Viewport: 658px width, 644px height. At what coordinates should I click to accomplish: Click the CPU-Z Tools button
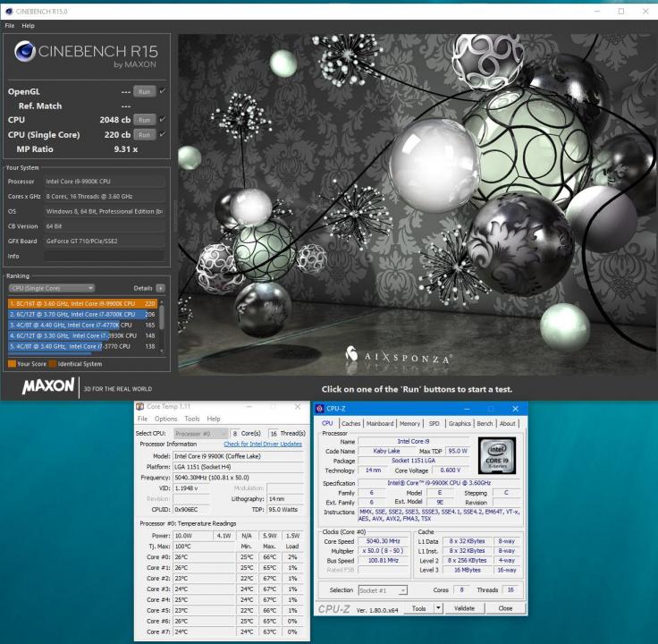click(x=418, y=608)
